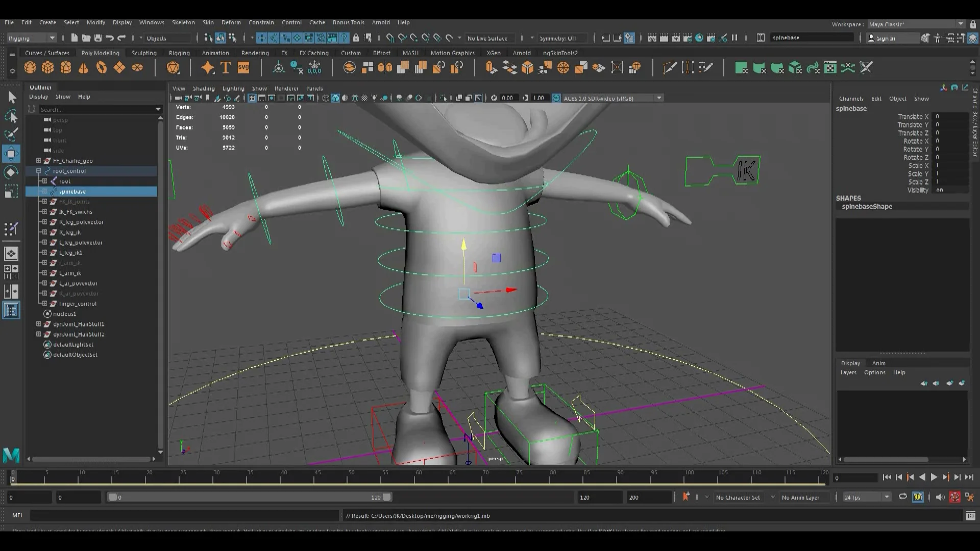The image size is (980, 551).
Task: Open the Skeleton menu
Action: 183,22
